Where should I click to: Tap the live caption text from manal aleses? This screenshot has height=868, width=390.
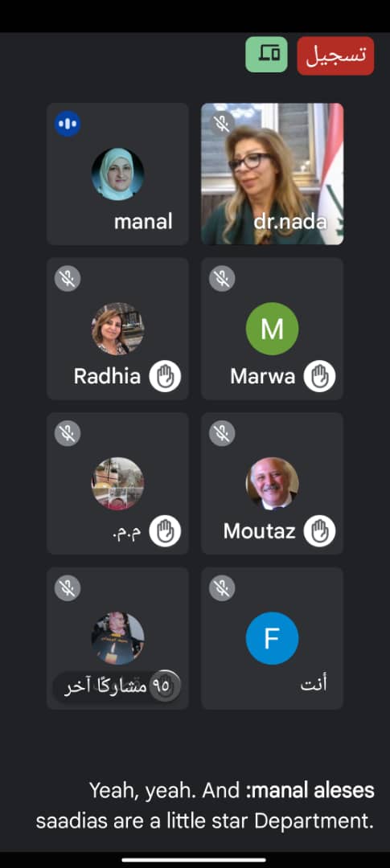[205, 805]
